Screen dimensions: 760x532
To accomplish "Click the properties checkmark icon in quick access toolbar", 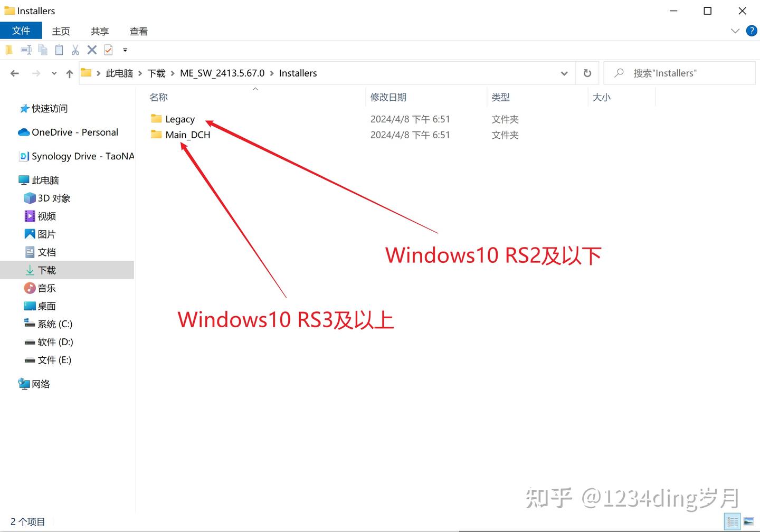I will point(108,50).
